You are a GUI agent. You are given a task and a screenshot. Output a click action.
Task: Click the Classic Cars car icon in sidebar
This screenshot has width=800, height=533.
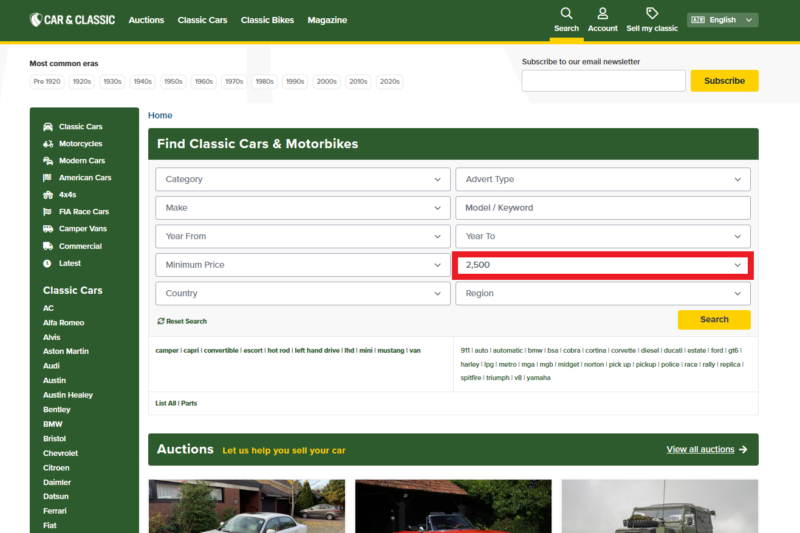click(48, 126)
